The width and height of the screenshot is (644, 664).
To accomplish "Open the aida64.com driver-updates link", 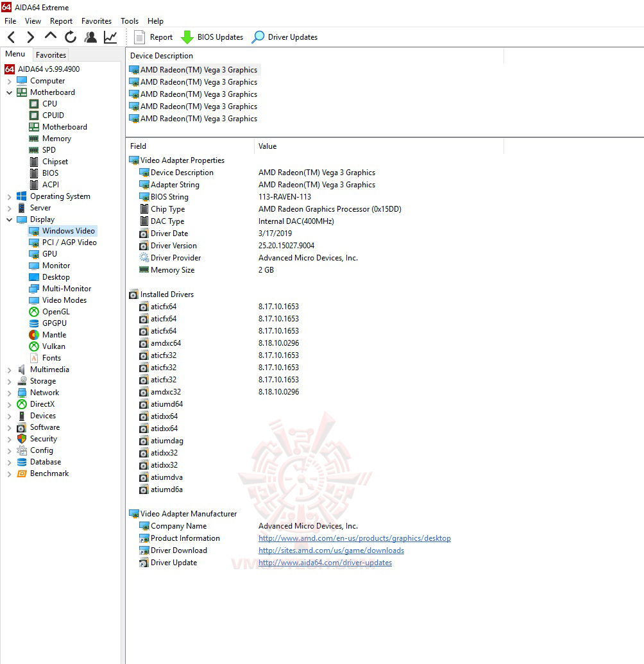I will pos(325,563).
